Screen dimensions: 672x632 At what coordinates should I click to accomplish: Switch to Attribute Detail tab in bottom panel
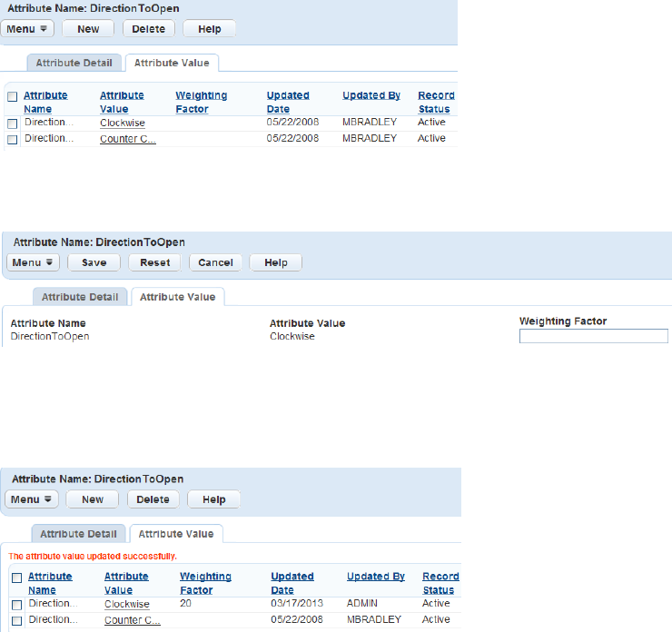click(x=78, y=534)
